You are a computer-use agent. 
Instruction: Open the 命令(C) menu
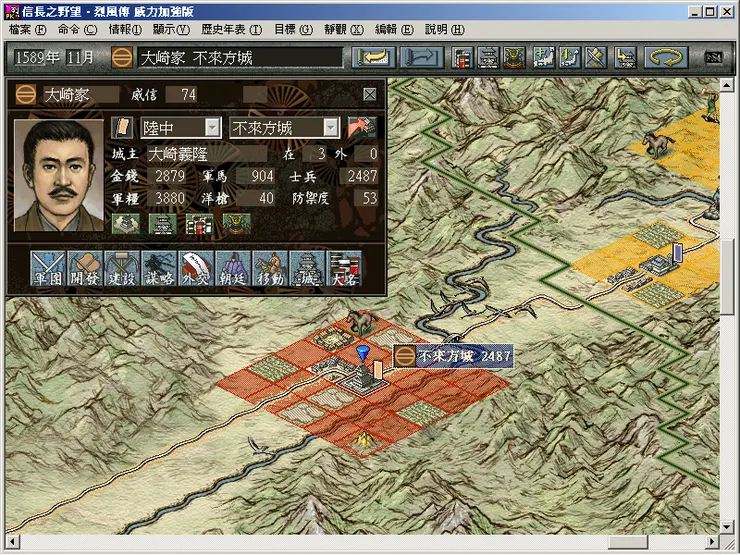point(77,30)
